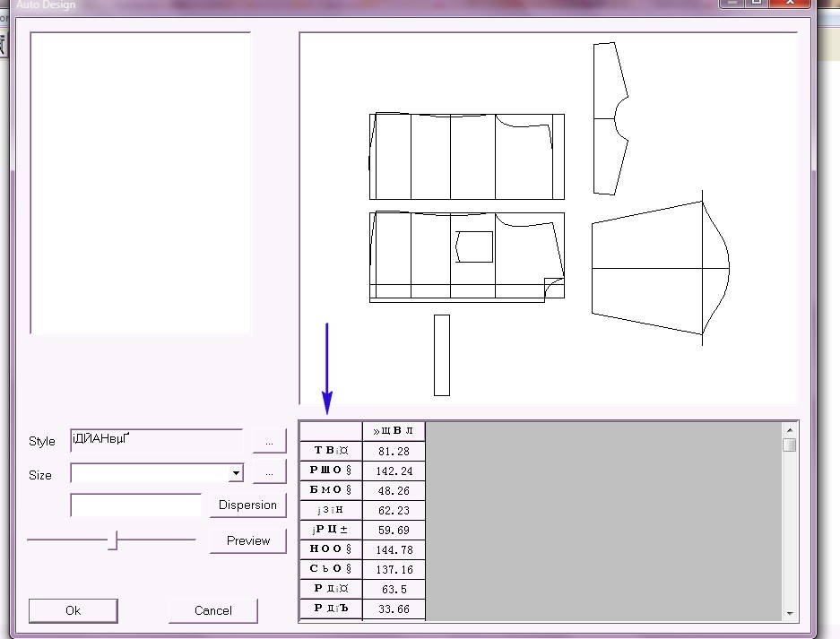Click the row header left of 63.5
This screenshot has width=840, height=639.
331,589
